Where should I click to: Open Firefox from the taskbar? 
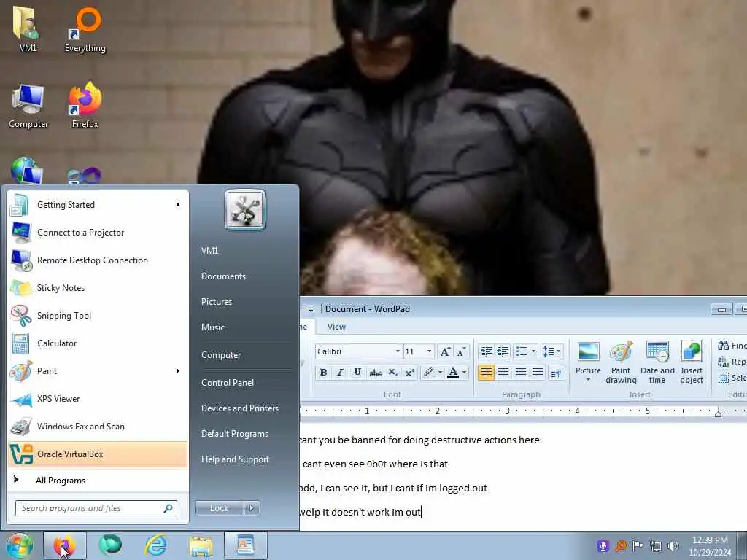[x=65, y=545]
